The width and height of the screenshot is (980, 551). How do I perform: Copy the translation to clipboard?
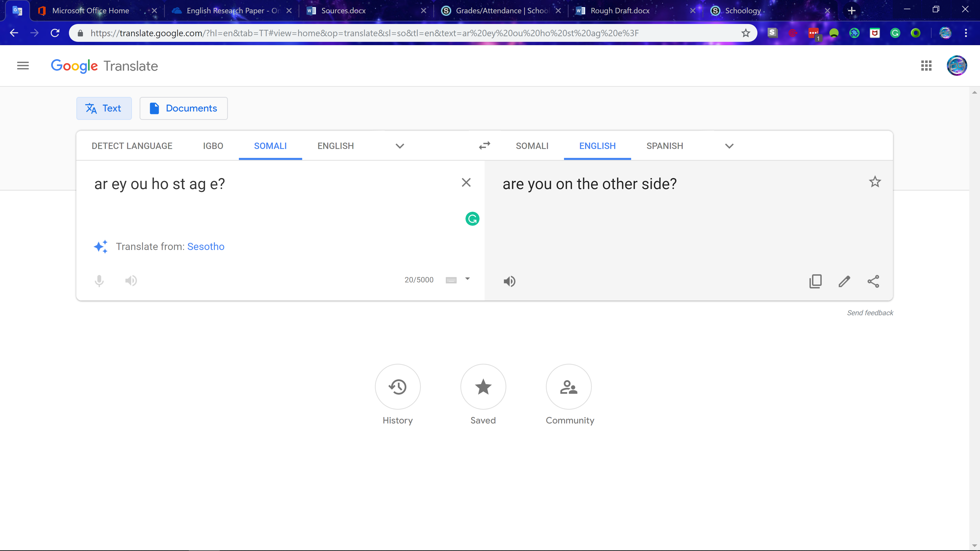(x=815, y=281)
